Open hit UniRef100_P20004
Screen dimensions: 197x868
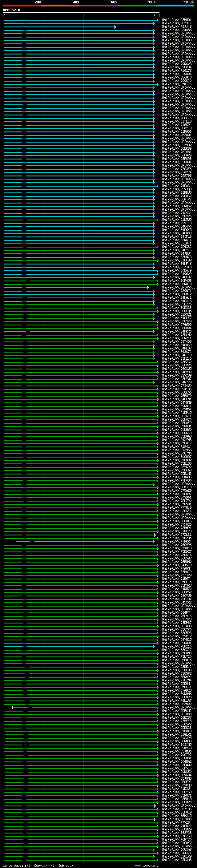176,74
